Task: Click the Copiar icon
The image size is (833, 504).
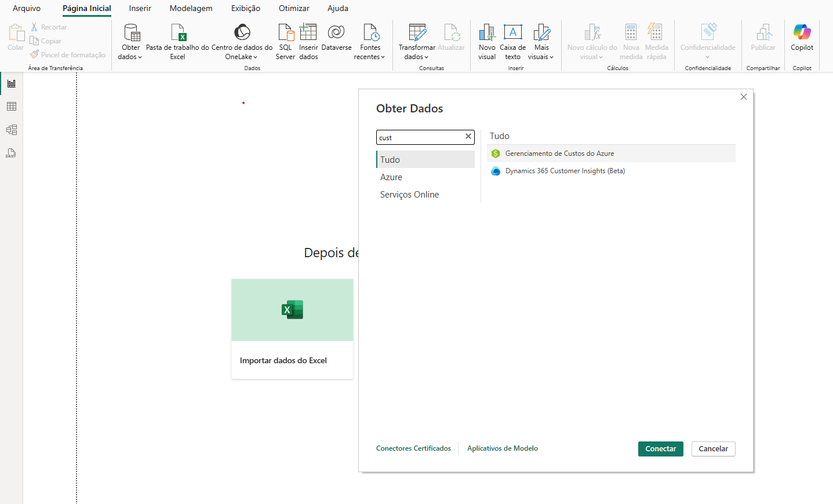Action: tap(34, 41)
